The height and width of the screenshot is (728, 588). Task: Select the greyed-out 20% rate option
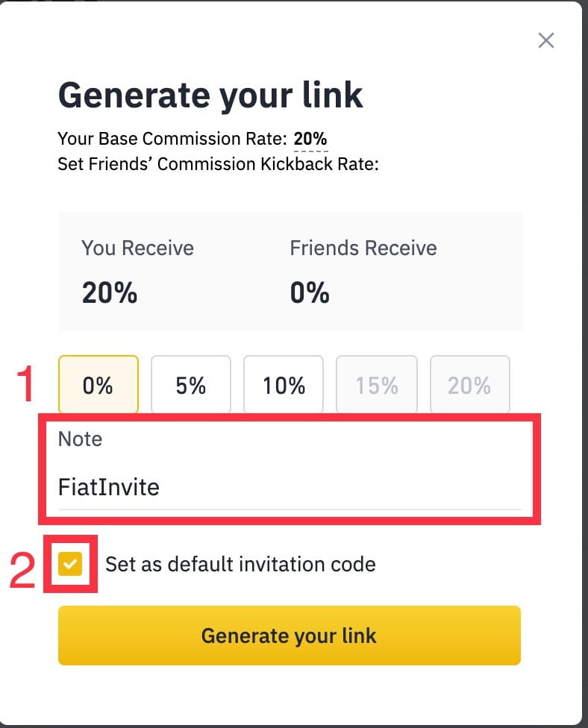469,384
